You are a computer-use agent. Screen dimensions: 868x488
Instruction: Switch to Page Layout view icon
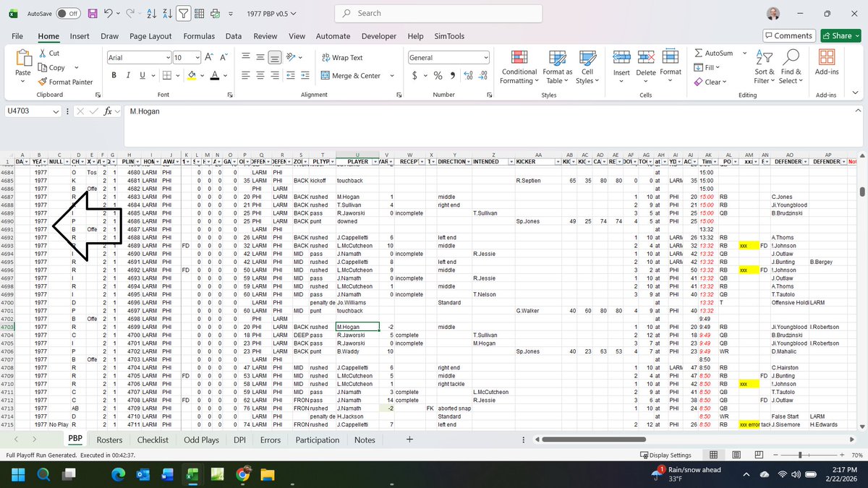(736, 455)
